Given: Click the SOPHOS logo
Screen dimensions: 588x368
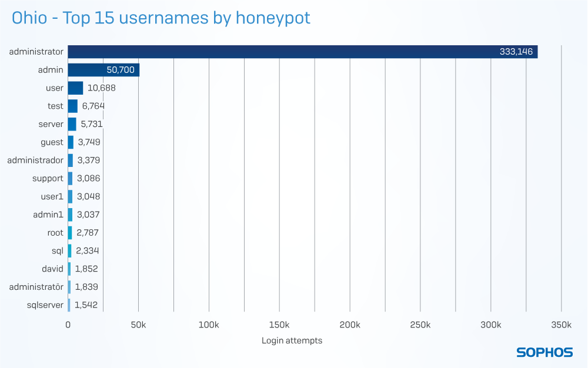Looking at the screenshot, I should point(544,352).
